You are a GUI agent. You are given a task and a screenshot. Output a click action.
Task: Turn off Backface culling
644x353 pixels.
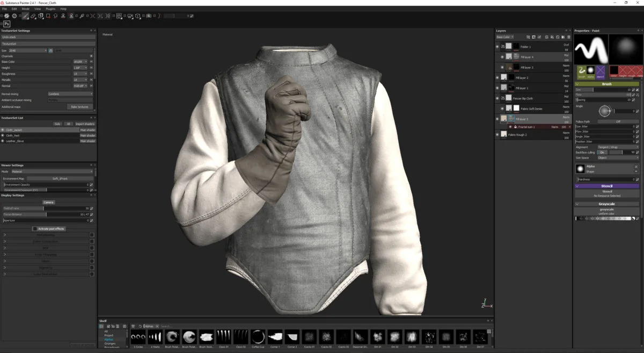click(602, 153)
